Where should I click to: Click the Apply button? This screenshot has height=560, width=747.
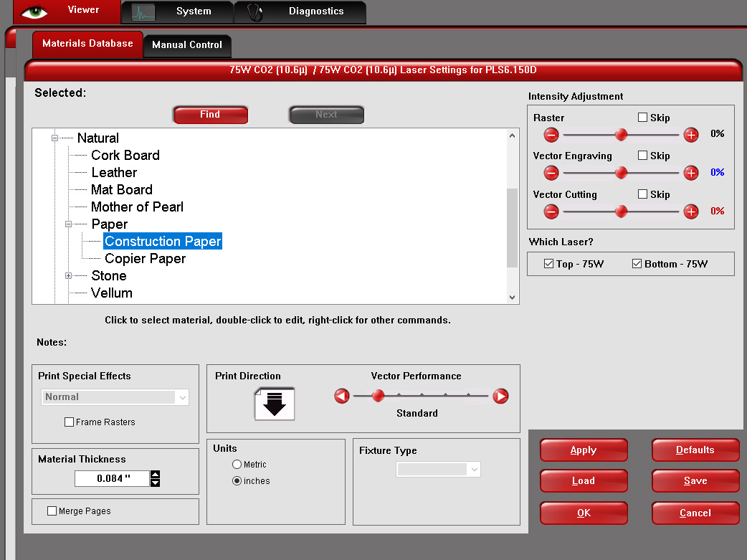pyautogui.click(x=584, y=450)
